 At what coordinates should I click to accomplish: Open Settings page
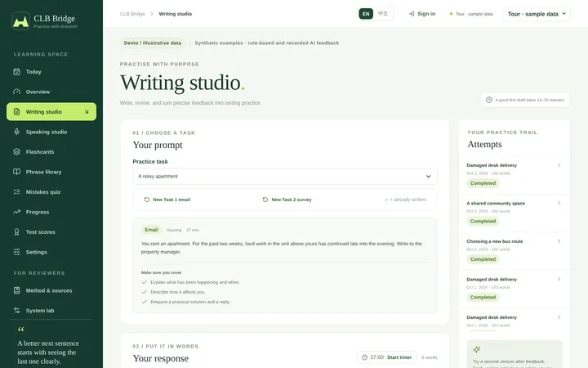tap(51, 252)
